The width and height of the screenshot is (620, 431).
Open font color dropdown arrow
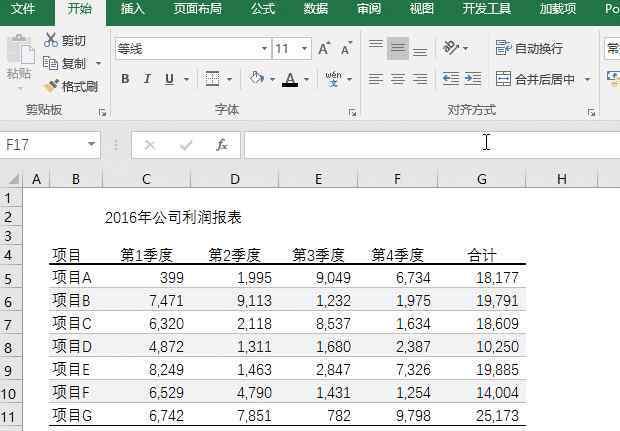[306, 79]
